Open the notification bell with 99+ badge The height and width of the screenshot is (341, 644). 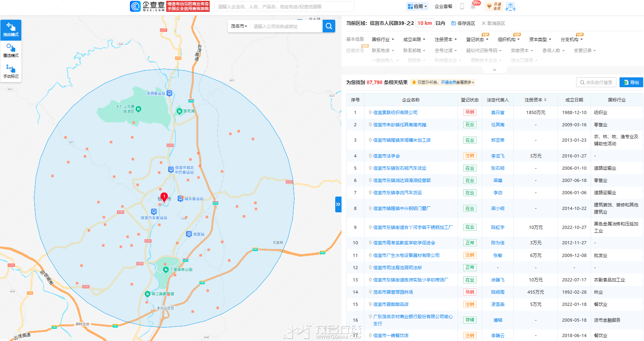(473, 6)
